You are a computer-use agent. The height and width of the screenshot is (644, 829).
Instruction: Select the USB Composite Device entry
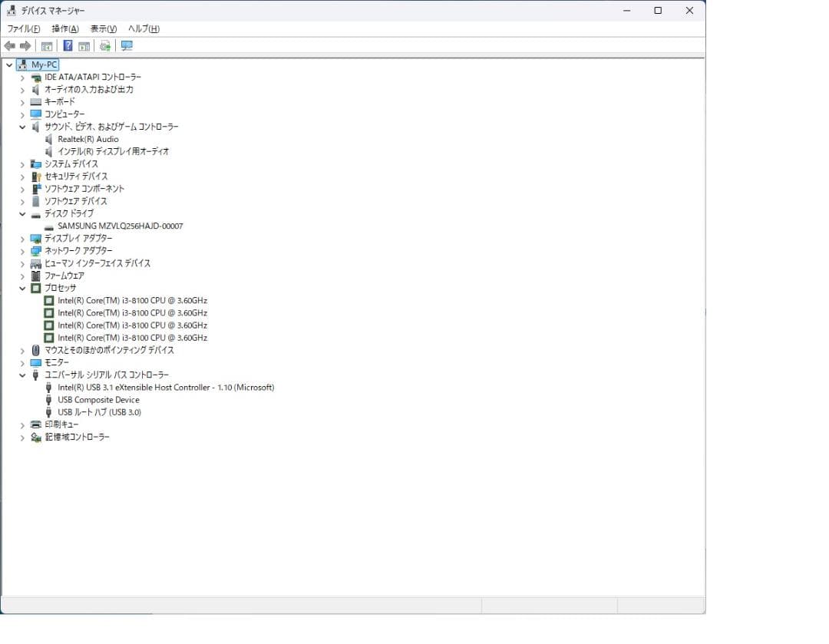(97, 399)
